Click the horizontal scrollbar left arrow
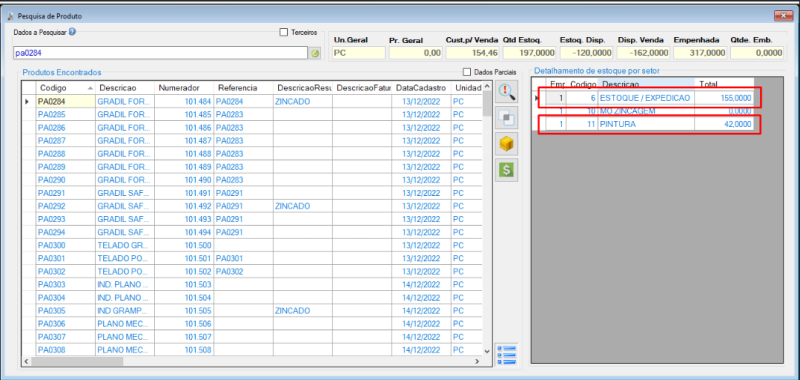The image size is (800, 380). [x=26, y=361]
